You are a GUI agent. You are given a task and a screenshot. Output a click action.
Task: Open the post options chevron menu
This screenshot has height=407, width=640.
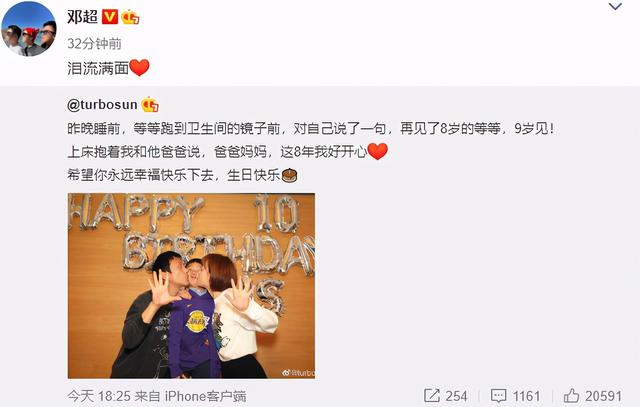[615, 6]
